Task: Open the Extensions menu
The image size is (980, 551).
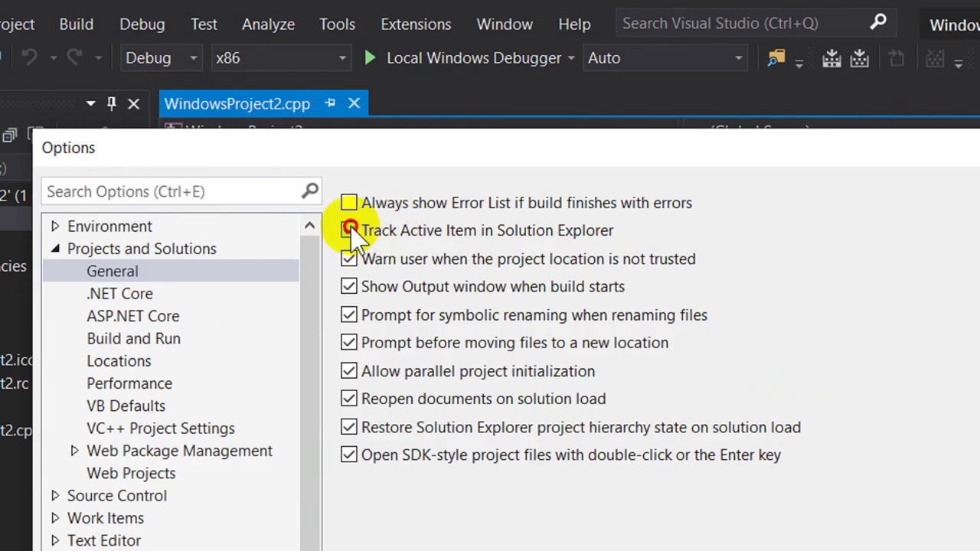Action: (416, 24)
